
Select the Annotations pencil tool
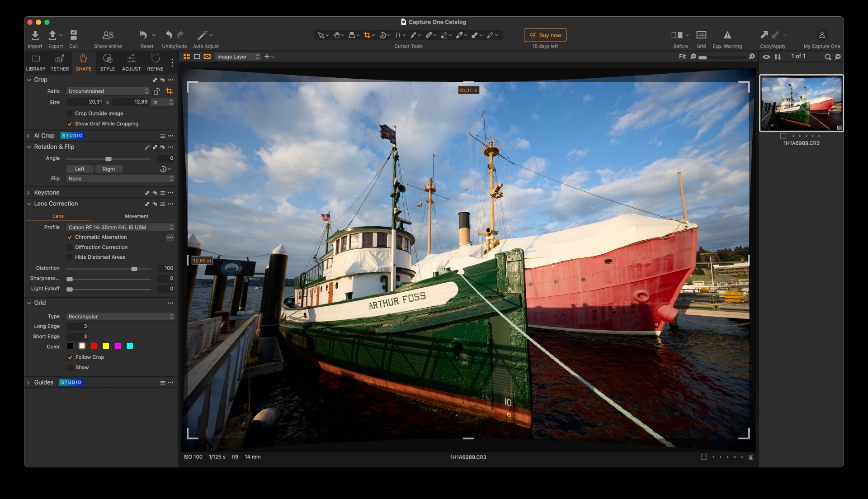[490, 35]
